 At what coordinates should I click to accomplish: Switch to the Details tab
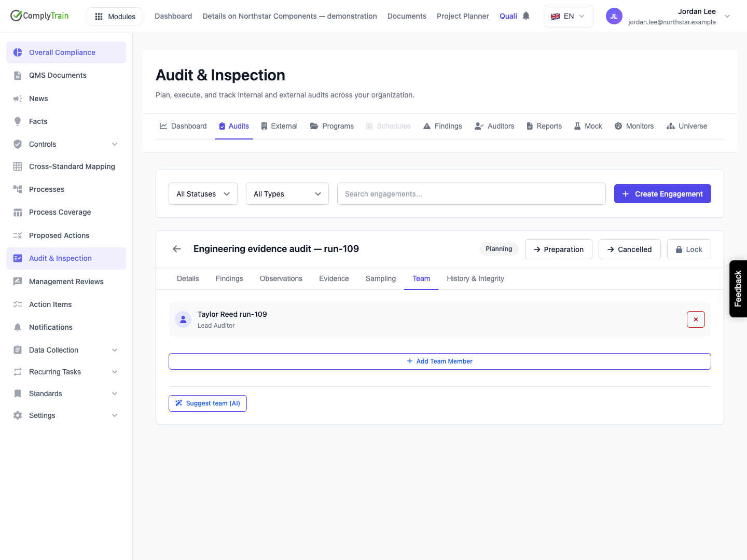tap(188, 278)
